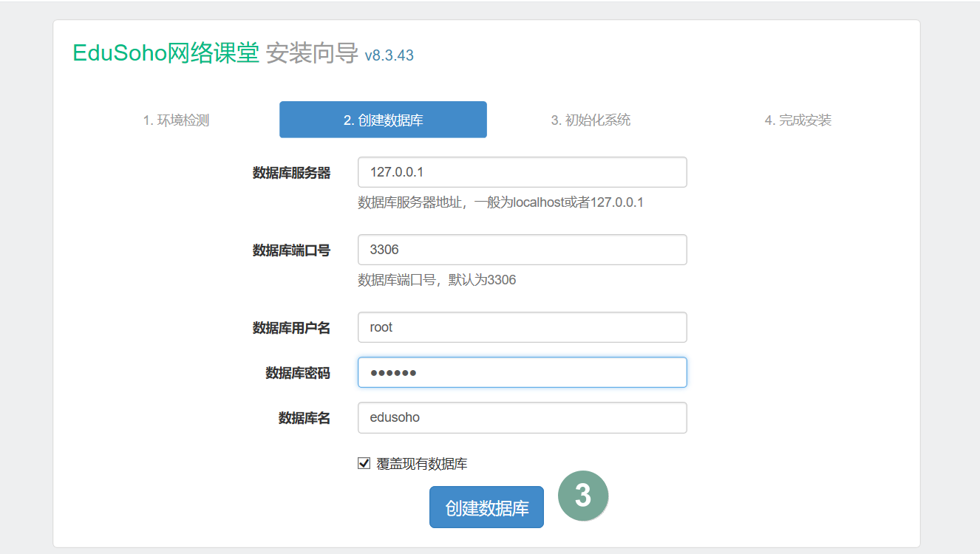
Task: Select the 4. 完成安装 step tab
Action: pyautogui.click(x=797, y=120)
